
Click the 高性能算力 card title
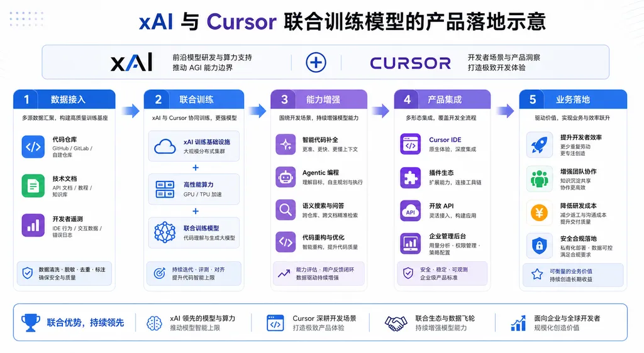[x=198, y=185]
